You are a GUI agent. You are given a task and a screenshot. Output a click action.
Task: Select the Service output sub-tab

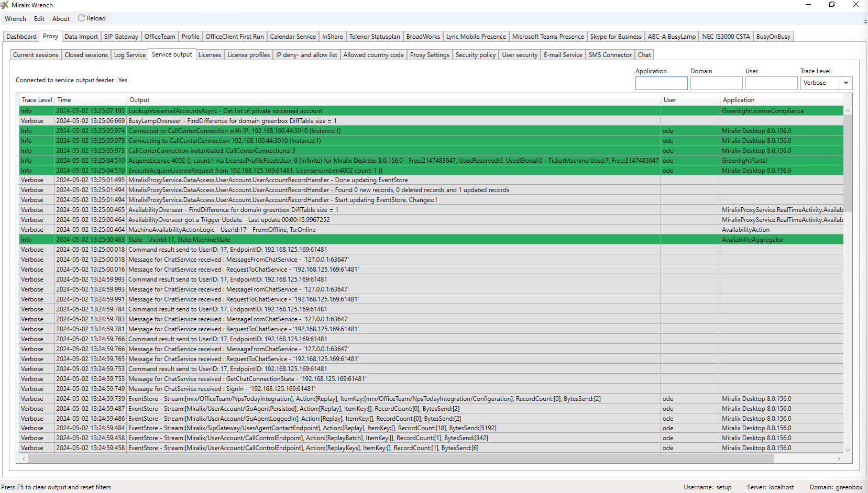click(x=172, y=54)
